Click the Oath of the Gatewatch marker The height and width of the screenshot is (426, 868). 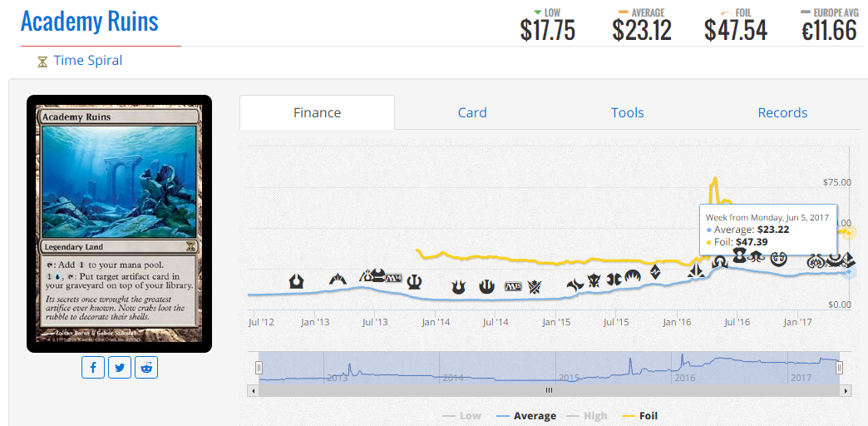click(x=696, y=271)
